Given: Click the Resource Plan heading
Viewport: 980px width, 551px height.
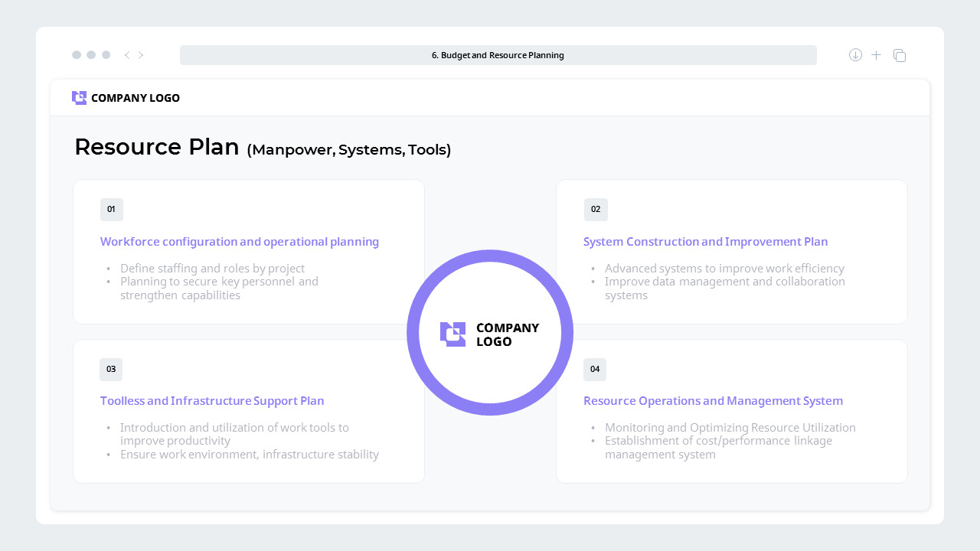Looking at the screenshot, I should (x=157, y=147).
